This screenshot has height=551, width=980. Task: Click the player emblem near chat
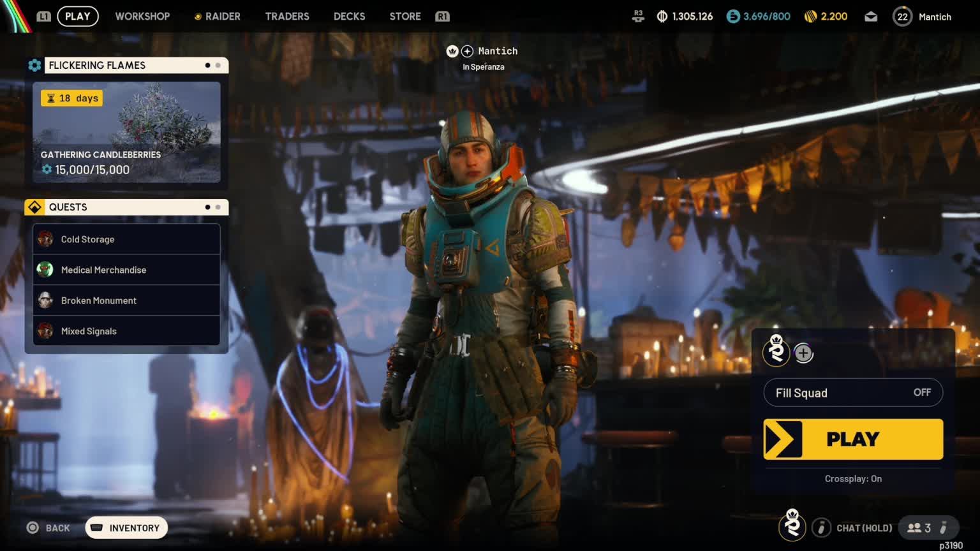click(792, 525)
